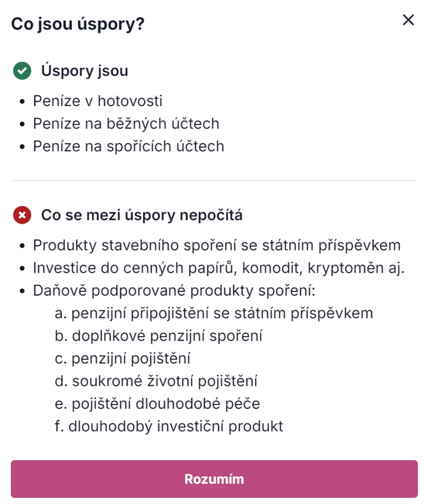This screenshot has height=504, width=424.
Task: Click the 'Co jsou úspory?' title
Action: click(78, 24)
